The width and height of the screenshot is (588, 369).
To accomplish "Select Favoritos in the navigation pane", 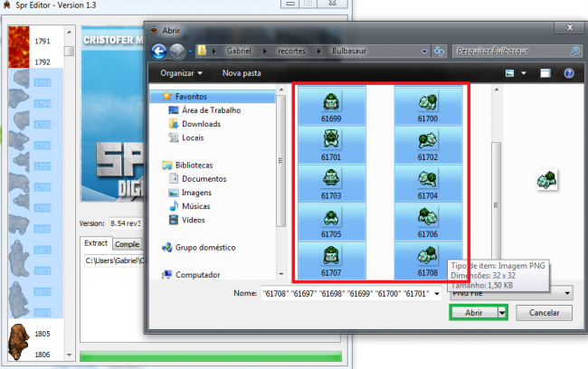I will click(213, 97).
